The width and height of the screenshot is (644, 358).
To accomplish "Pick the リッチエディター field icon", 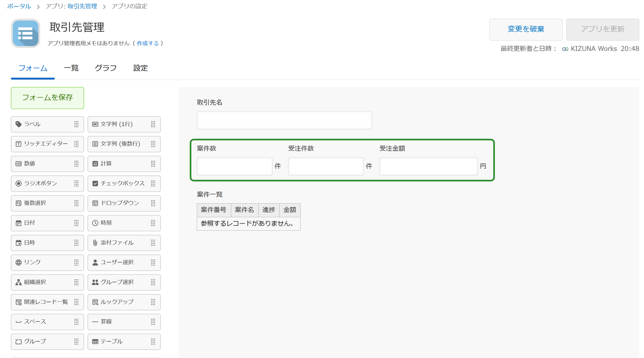I will point(18,144).
